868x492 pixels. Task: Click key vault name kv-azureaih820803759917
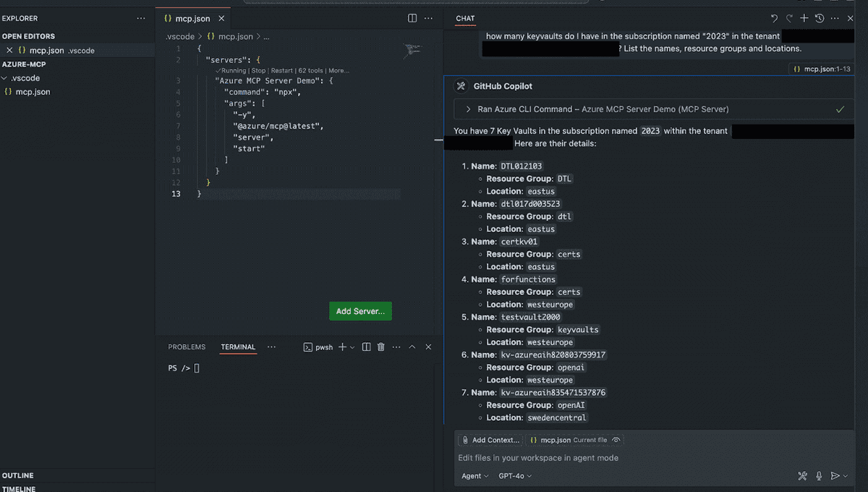[x=553, y=355]
